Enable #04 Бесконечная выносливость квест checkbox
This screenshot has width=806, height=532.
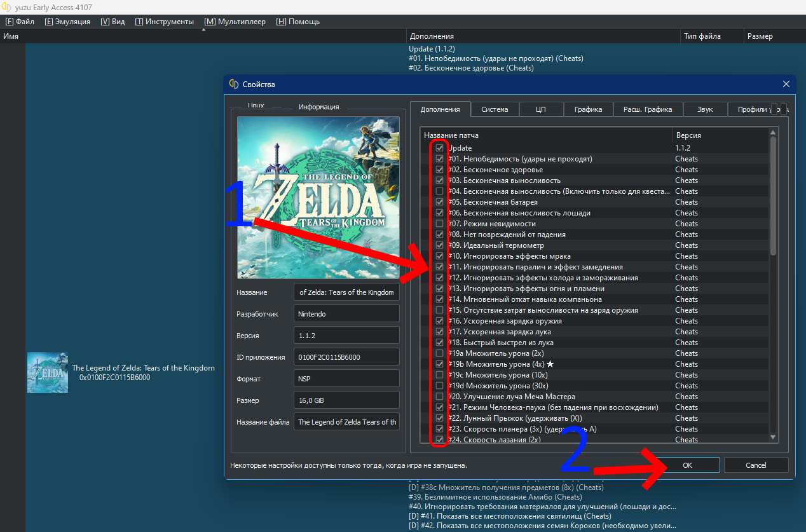[439, 191]
